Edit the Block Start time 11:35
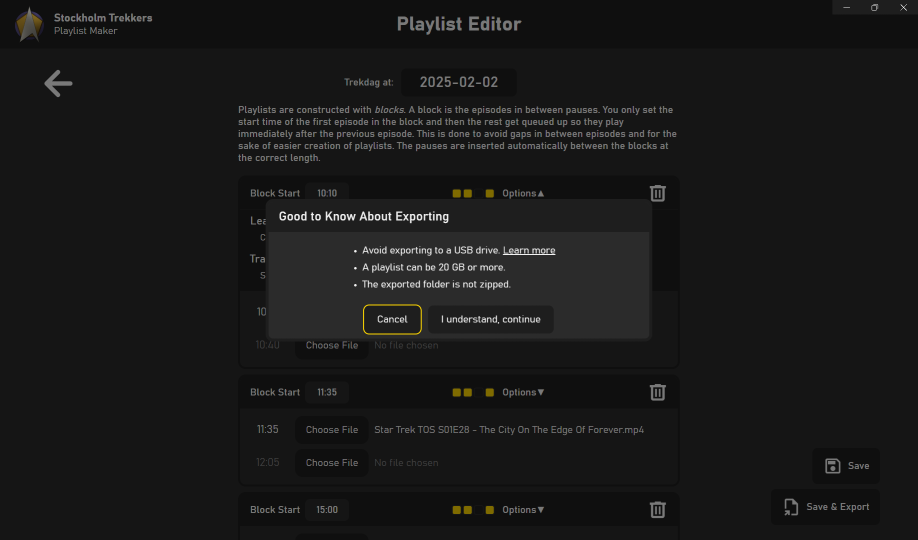This screenshot has width=918, height=540. [x=327, y=392]
